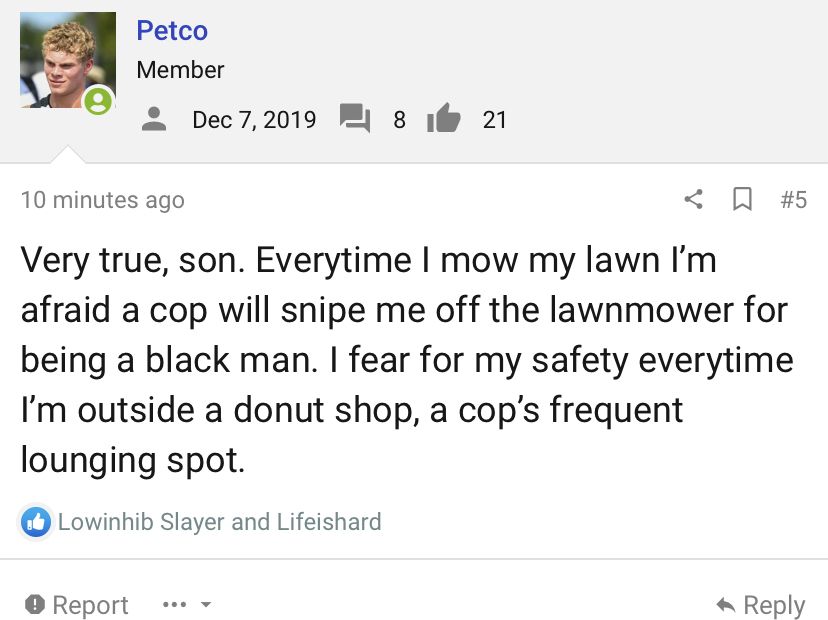Expand the dropdown arrow beside three dots
The width and height of the screenshot is (828, 620).
point(206,605)
